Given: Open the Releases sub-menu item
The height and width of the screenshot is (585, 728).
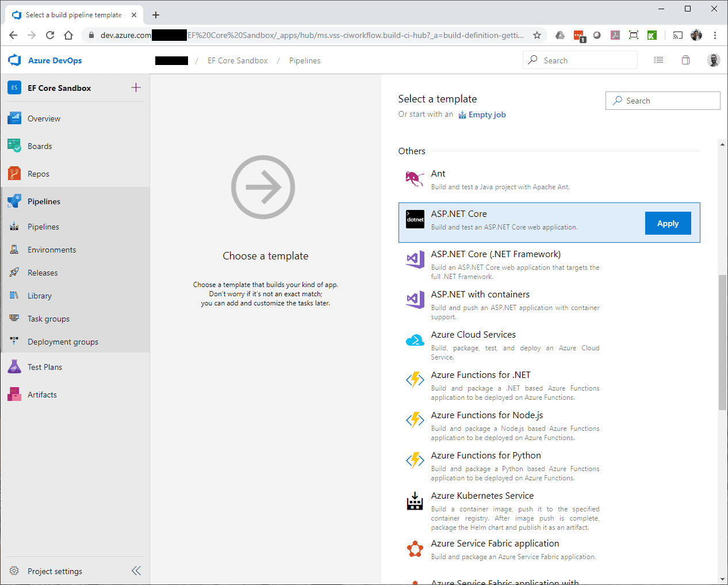Looking at the screenshot, I should [43, 273].
